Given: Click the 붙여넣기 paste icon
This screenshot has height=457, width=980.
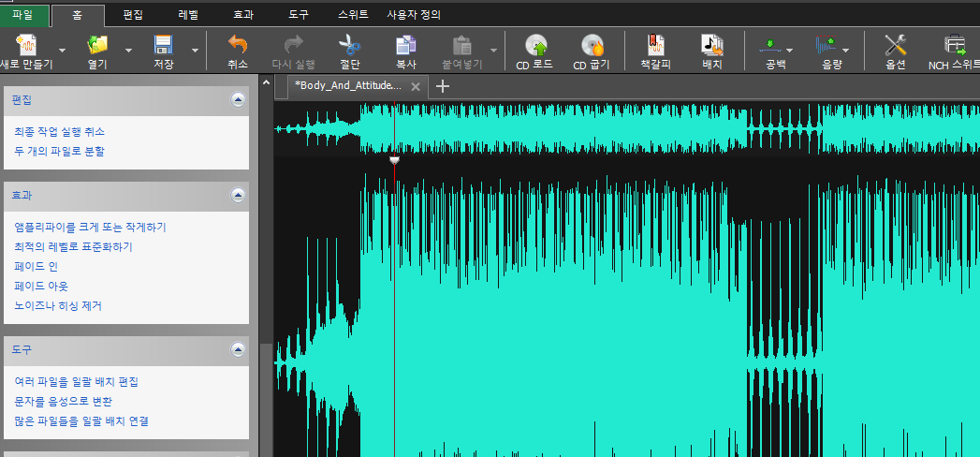Looking at the screenshot, I should (x=461, y=45).
